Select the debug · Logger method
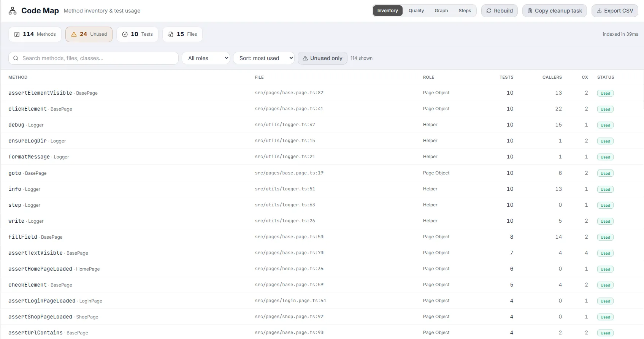 click(x=26, y=125)
